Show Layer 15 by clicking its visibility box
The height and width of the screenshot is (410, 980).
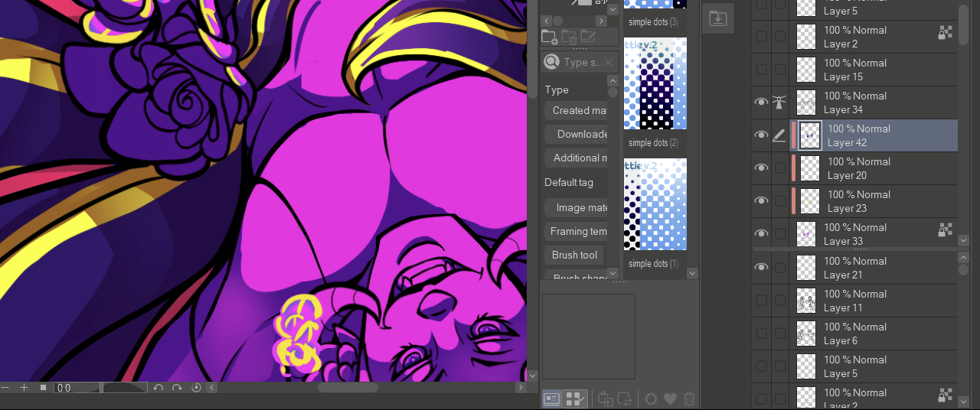click(x=761, y=69)
